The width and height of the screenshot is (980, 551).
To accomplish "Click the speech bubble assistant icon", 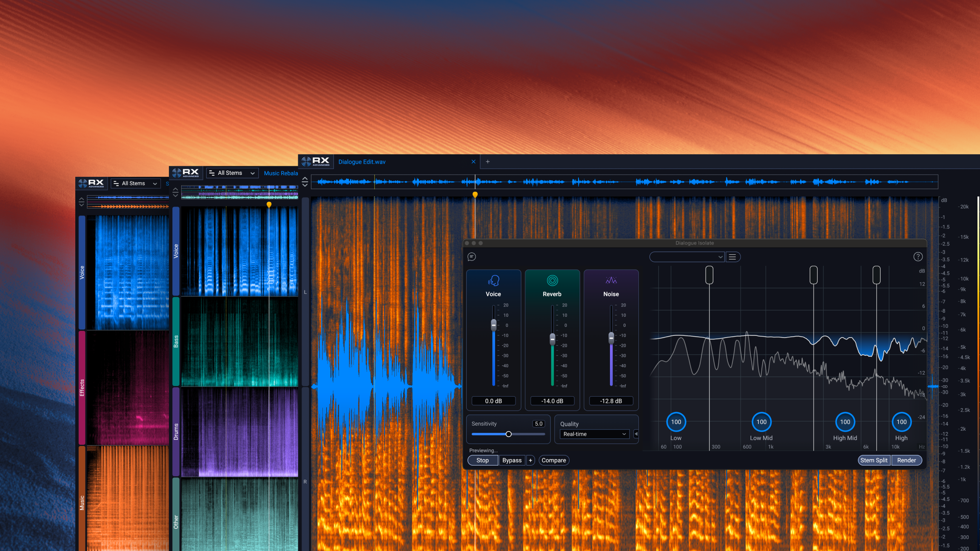I will point(472,257).
